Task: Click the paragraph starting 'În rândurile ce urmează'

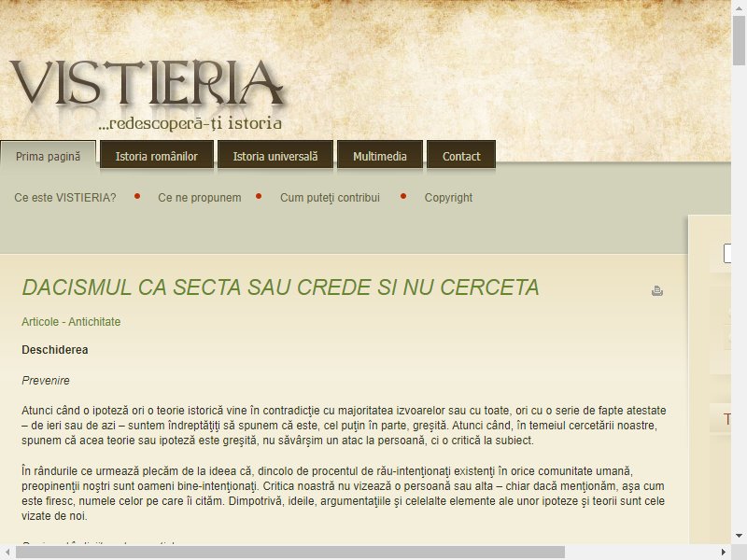Action: tap(343, 494)
